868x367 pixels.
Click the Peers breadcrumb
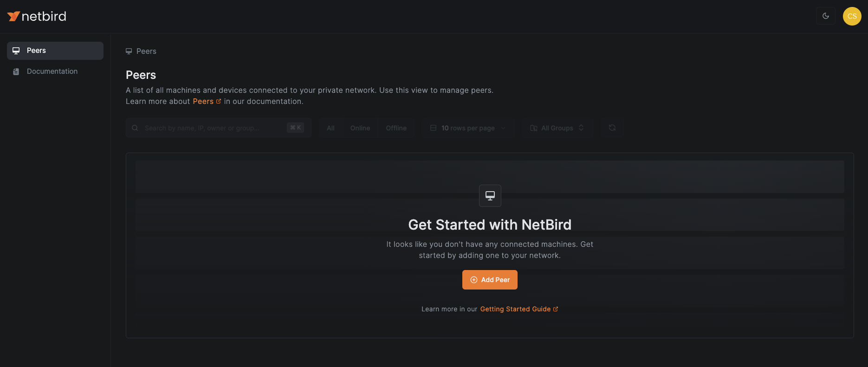pos(141,51)
